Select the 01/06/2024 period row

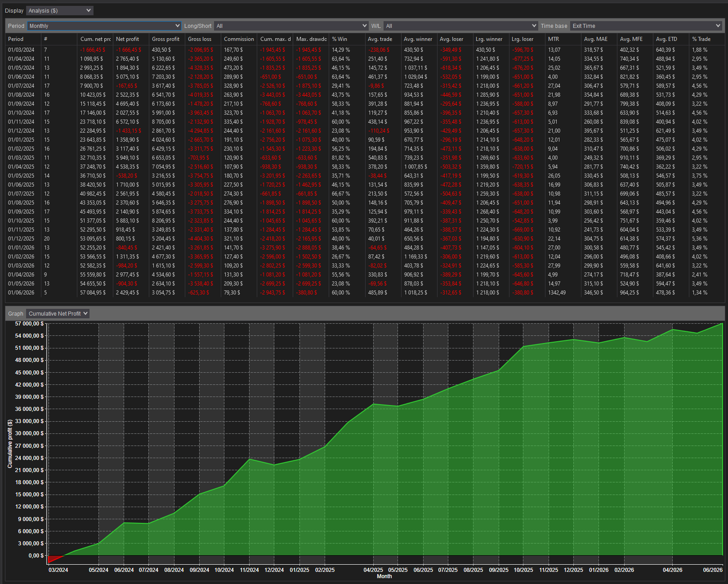(x=365, y=77)
